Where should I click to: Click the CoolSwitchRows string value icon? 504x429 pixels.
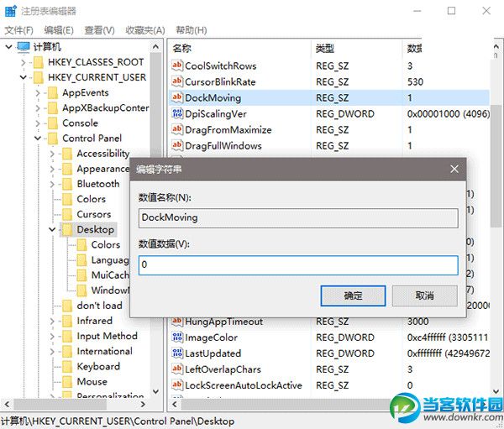[x=177, y=65]
